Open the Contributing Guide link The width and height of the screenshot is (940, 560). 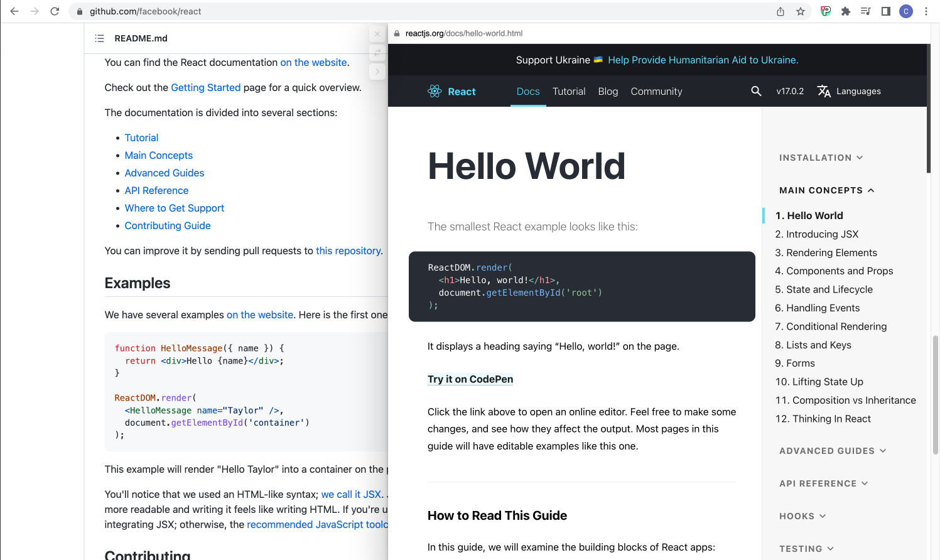click(x=168, y=225)
